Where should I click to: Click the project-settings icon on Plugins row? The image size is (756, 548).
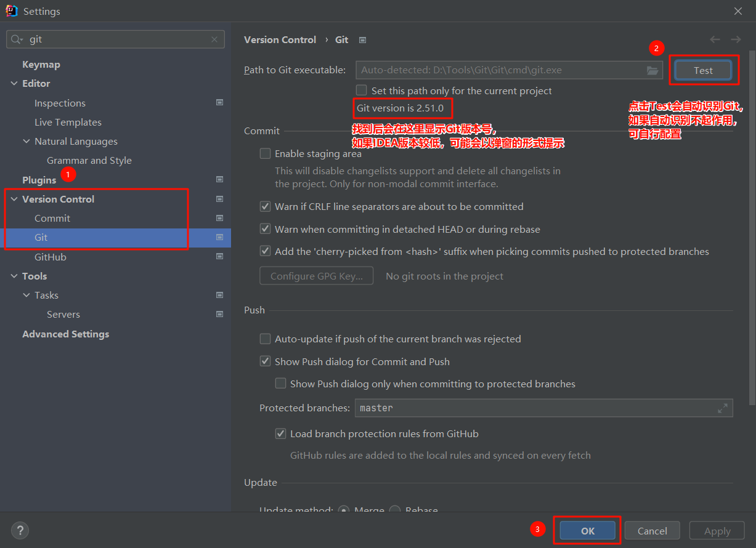coord(219,180)
